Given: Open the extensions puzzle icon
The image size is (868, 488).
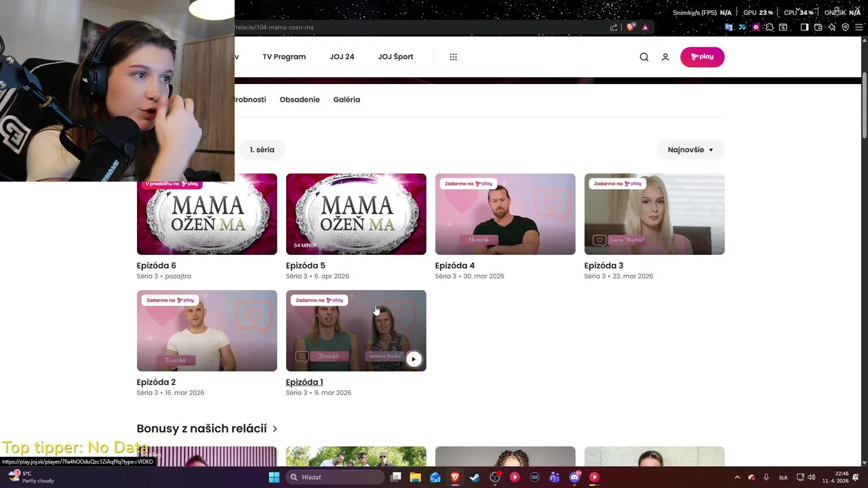Looking at the screenshot, I should click(770, 27).
